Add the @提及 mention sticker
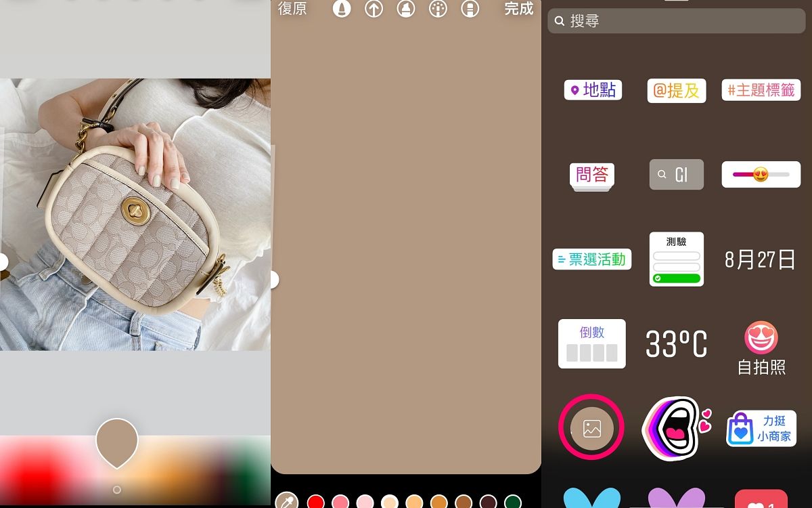This screenshot has width=812, height=508. pyautogui.click(x=677, y=90)
